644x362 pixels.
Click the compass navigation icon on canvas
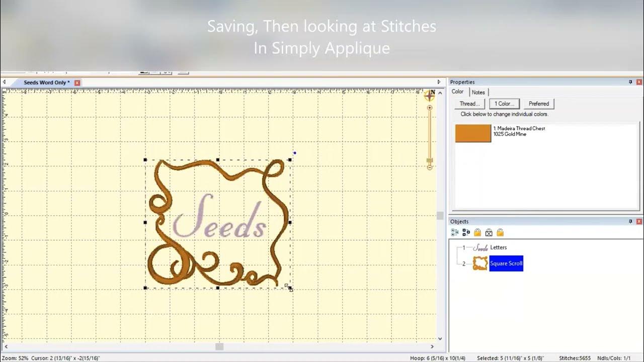(x=430, y=95)
